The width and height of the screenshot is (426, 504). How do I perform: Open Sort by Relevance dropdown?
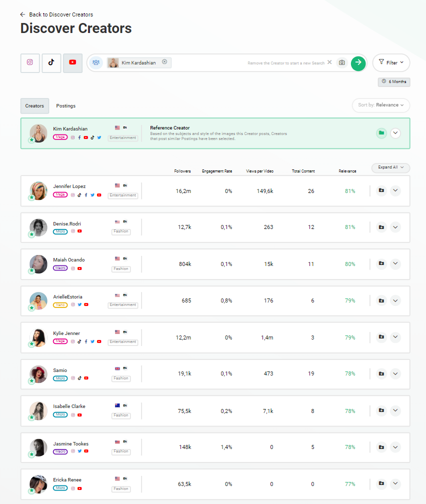click(x=381, y=105)
